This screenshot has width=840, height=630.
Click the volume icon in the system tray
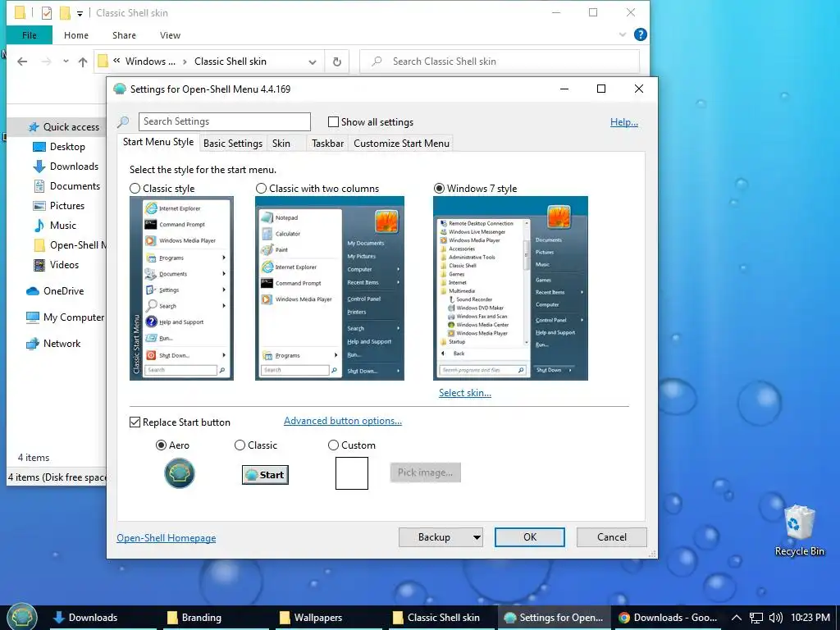click(775, 618)
